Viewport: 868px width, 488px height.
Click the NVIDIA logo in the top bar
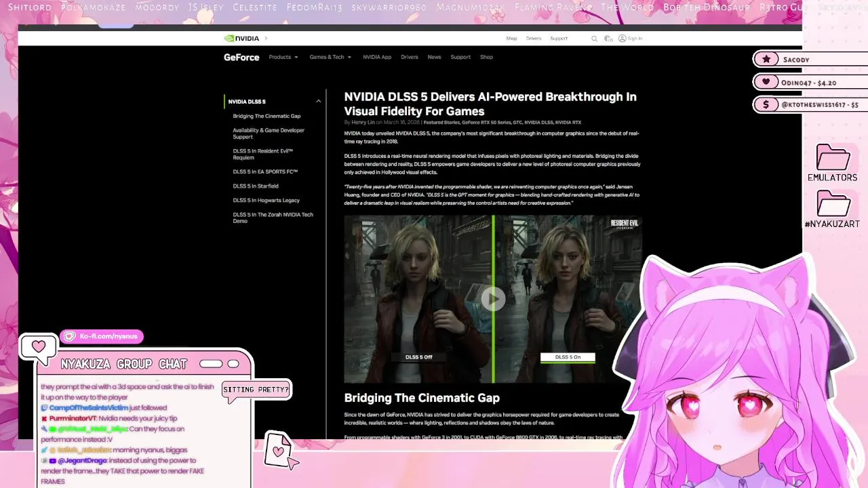pyautogui.click(x=241, y=39)
